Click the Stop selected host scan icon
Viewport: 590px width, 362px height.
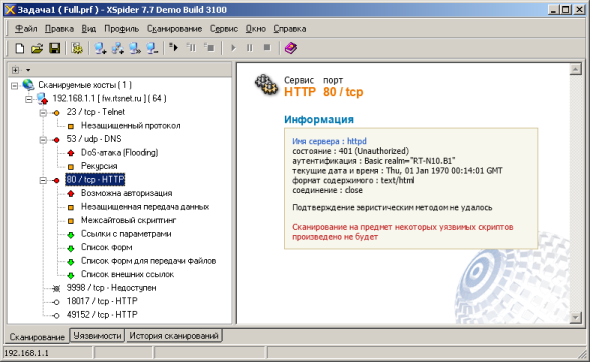point(209,47)
